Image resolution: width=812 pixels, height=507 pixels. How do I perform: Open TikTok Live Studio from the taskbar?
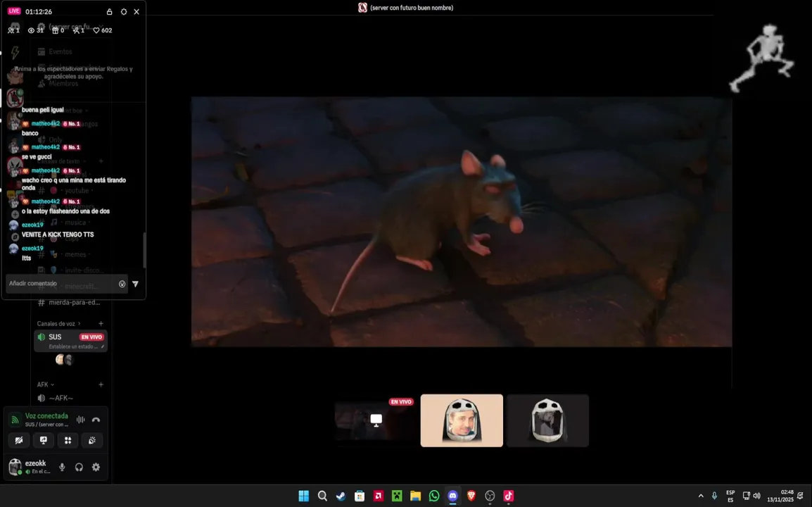tap(509, 496)
